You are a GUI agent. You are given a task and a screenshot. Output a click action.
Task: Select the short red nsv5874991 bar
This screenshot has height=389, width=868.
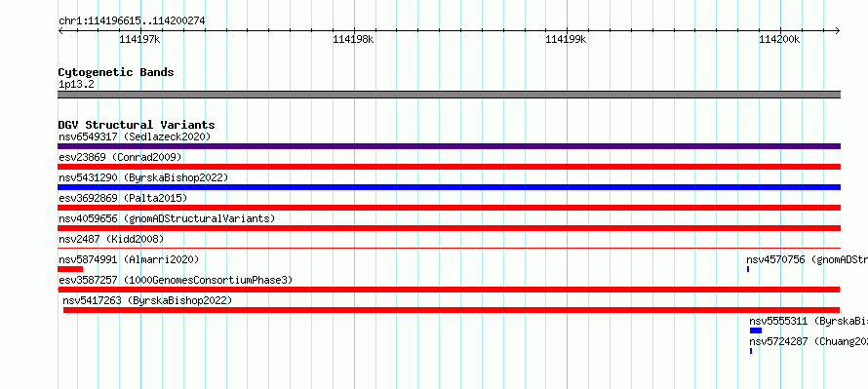pos(70,269)
